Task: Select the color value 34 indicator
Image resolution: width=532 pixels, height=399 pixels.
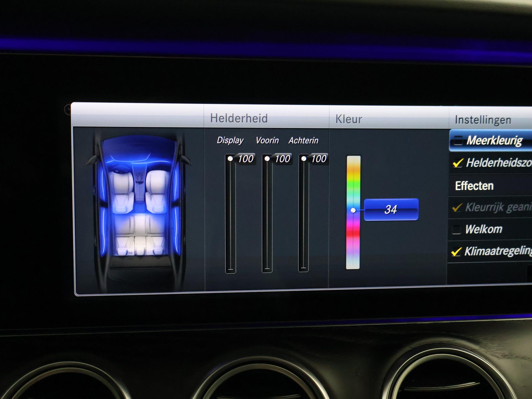Action: point(391,210)
